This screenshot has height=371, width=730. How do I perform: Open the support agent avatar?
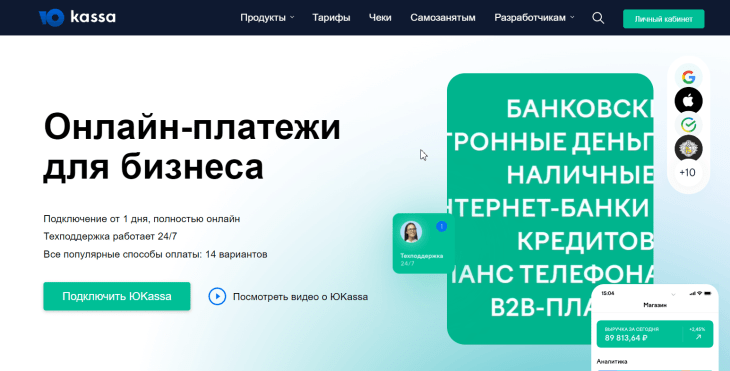411,232
